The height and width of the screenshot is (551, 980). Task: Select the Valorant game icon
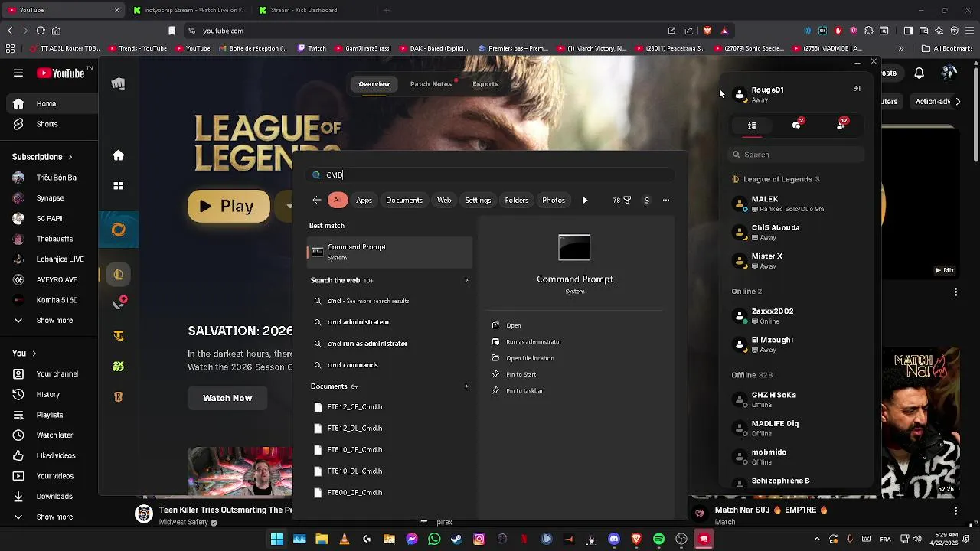coord(118,304)
